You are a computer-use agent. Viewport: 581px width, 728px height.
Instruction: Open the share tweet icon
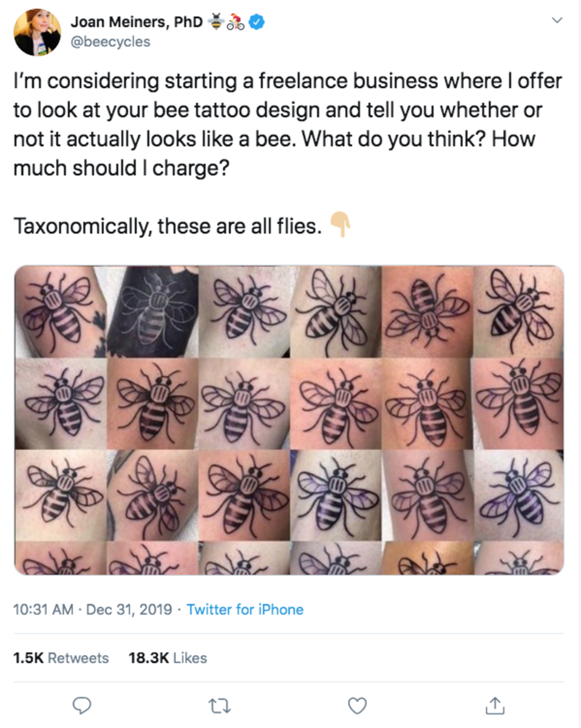pyautogui.click(x=495, y=705)
